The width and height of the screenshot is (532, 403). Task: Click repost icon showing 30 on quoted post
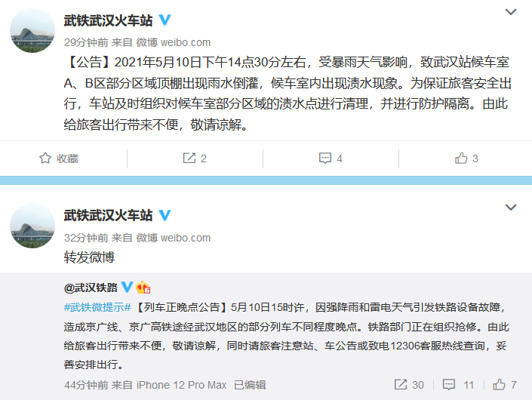tap(401, 384)
